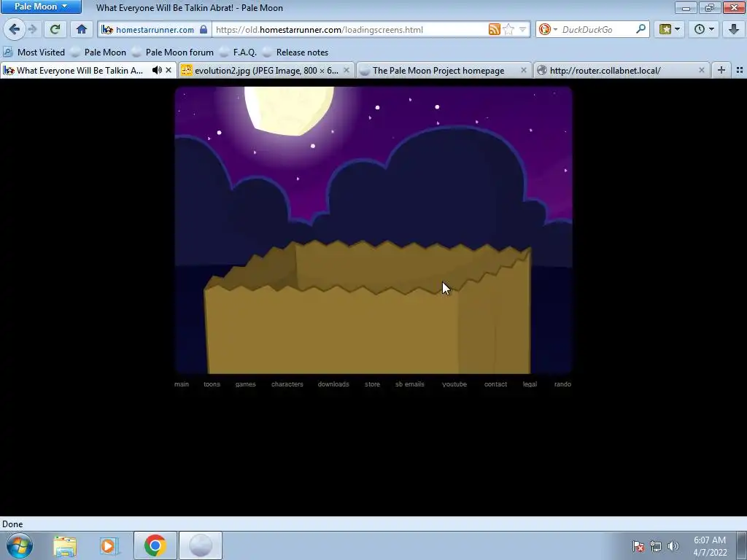Close the Pale Moon Project homepage tab

point(524,71)
